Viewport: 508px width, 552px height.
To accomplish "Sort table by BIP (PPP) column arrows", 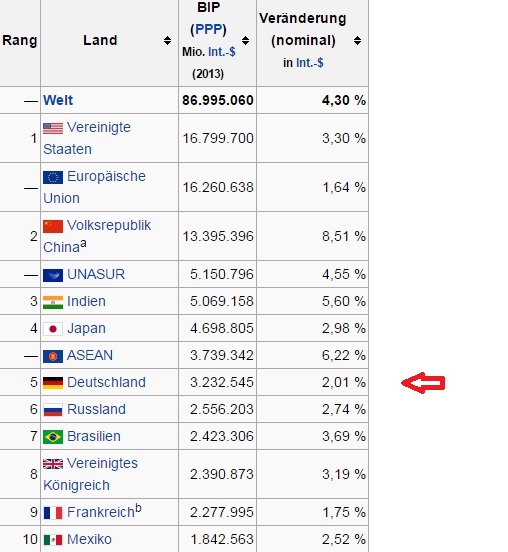I will coord(245,40).
